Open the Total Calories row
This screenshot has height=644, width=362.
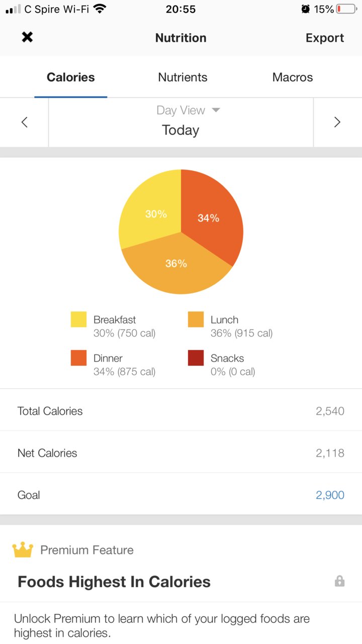click(181, 411)
